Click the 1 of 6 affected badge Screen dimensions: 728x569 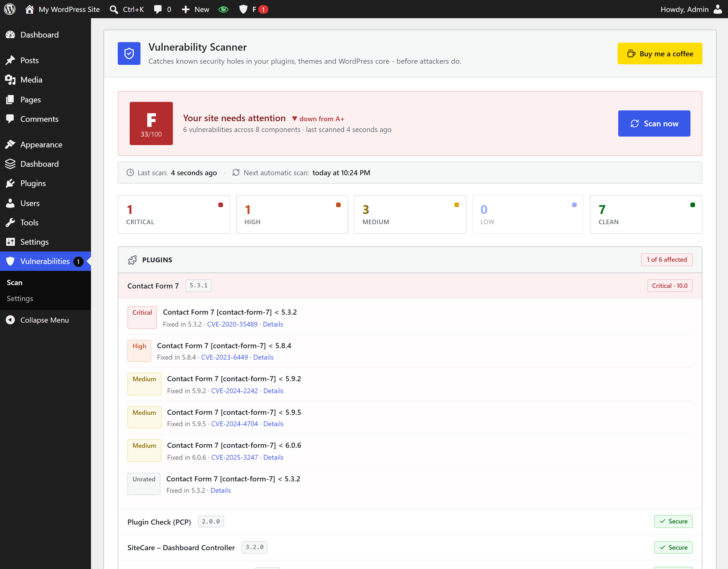coord(667,260)
